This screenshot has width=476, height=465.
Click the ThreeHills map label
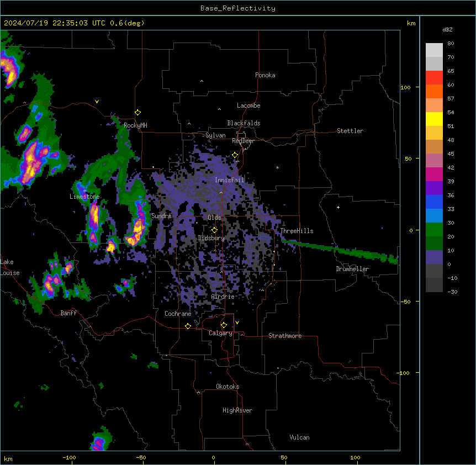click(297, 231)
